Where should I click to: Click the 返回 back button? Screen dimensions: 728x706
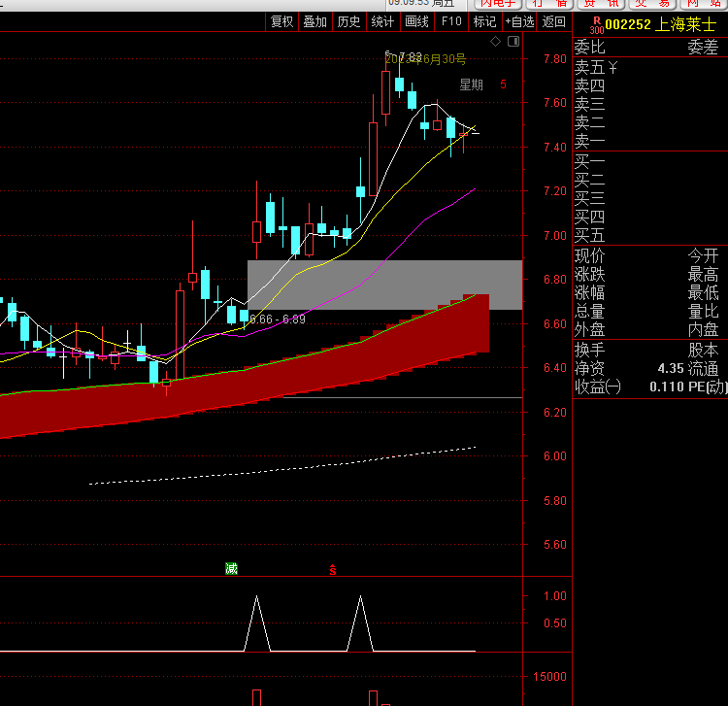tap(553, 21)
